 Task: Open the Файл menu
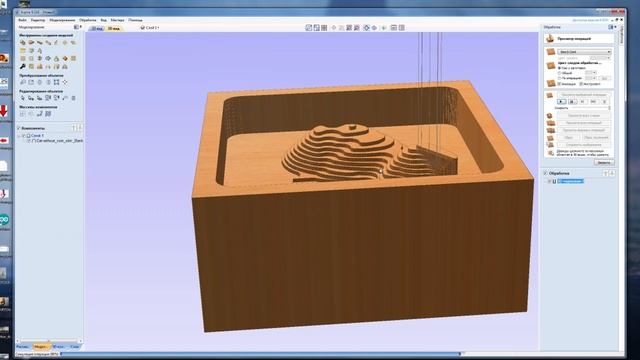click(x=22, y=20)
